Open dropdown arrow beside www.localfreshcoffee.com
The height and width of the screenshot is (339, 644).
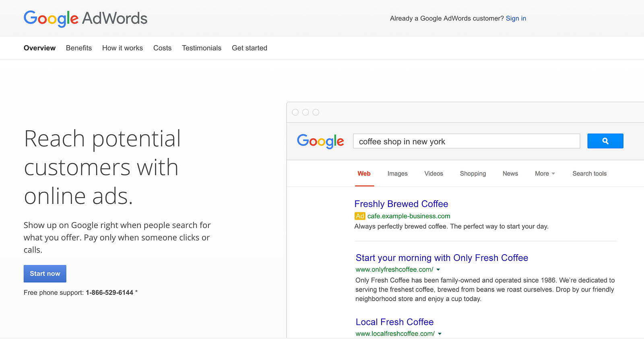(440, 334)
